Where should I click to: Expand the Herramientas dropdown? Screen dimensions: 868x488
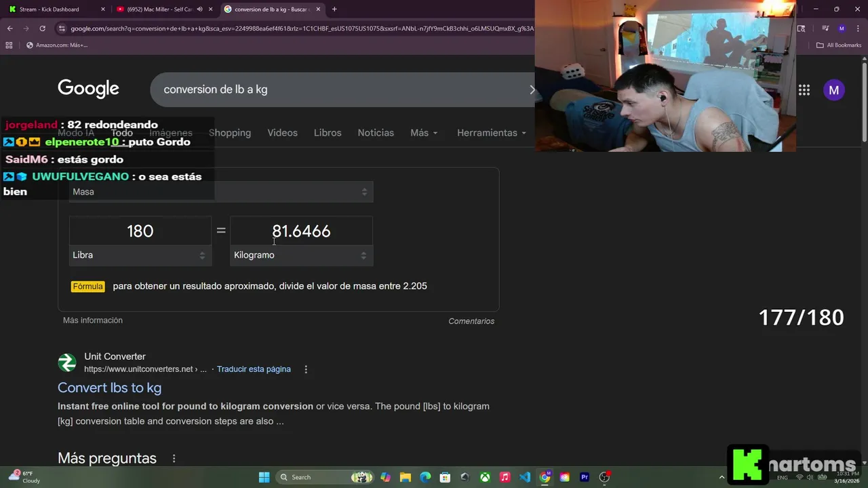pyautogui.click(x=492, y=133)
